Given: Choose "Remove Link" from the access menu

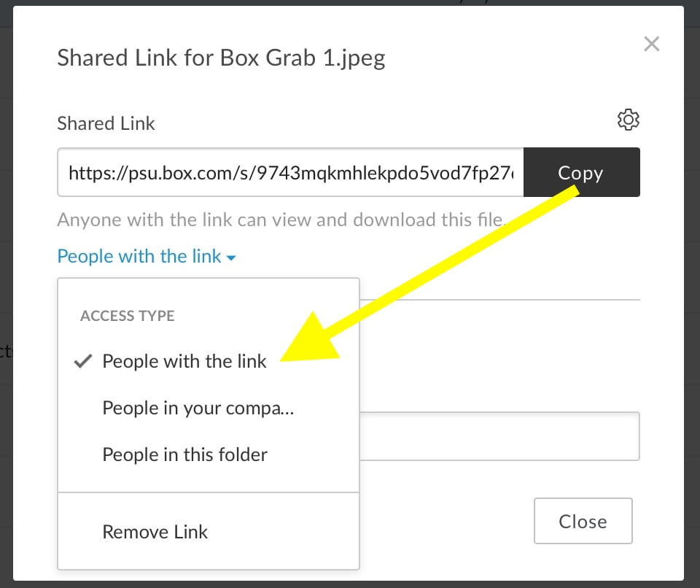Looking at the screenshot, I should (155, 532).
